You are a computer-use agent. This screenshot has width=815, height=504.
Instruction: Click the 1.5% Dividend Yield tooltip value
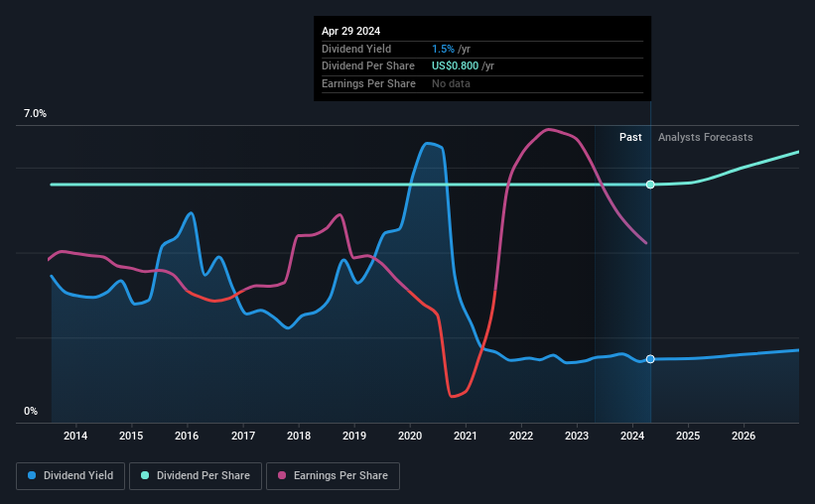443,49
